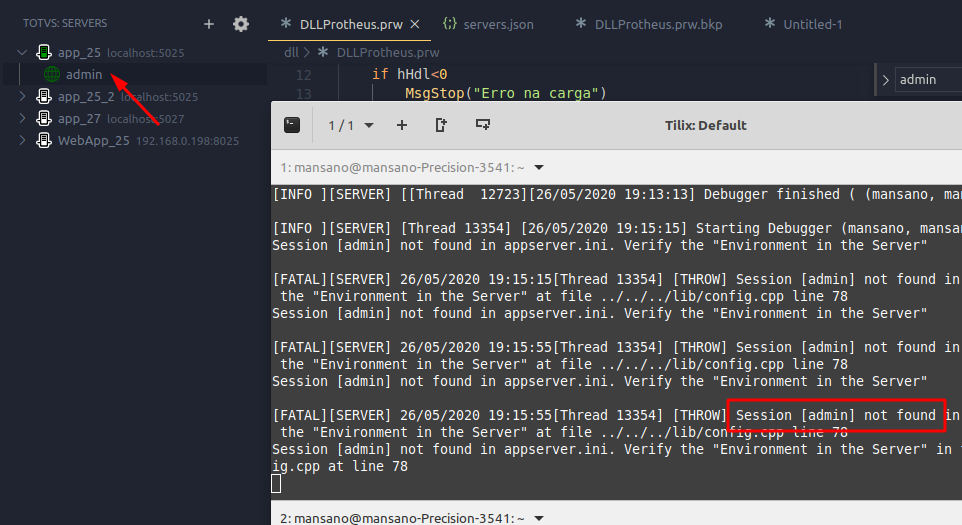This screenshot has width=962, height=525.
Task: Open the TOTVS servers settings gear
Action: pos(241,24)
